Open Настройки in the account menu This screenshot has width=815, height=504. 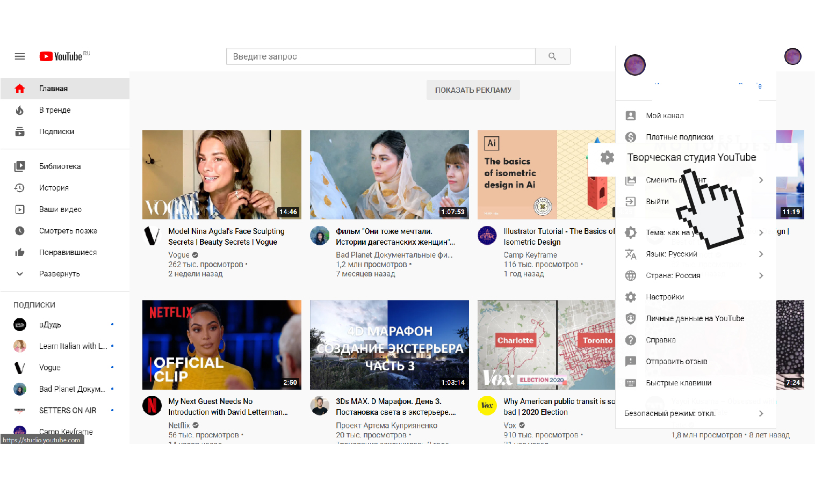click(665, 297)
